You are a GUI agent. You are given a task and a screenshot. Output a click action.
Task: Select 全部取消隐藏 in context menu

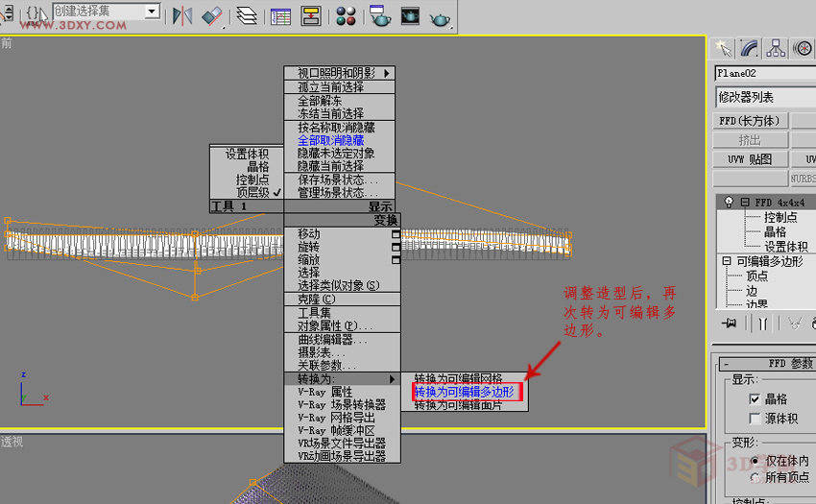[x=331, y=140]
